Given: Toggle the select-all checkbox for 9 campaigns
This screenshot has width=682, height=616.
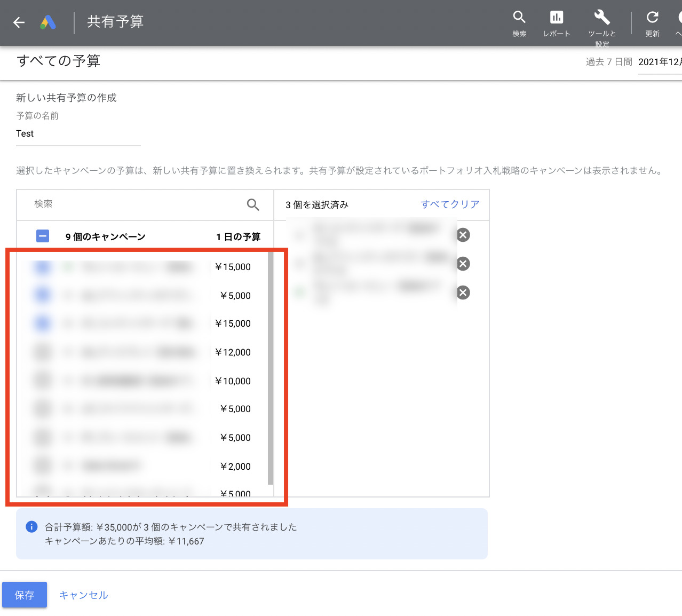Looking at the screenshot, I should click(x=42, y=236).
